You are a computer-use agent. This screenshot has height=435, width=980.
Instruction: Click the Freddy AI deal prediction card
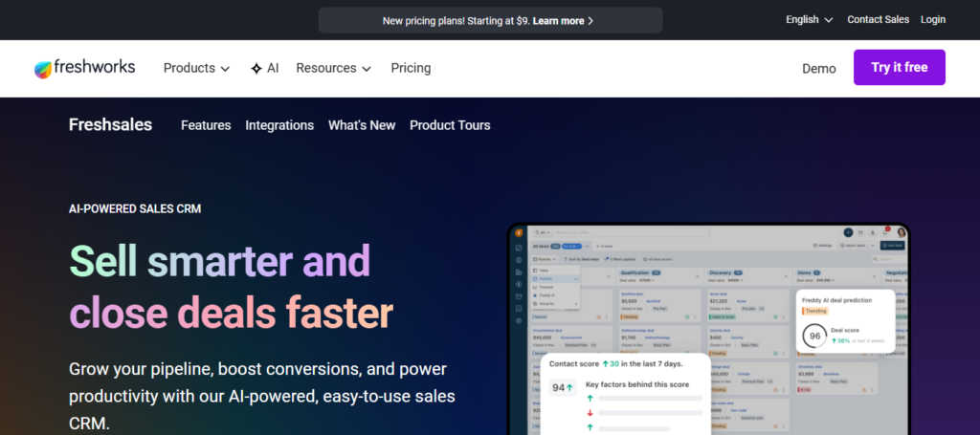click(x=845, y=321)
